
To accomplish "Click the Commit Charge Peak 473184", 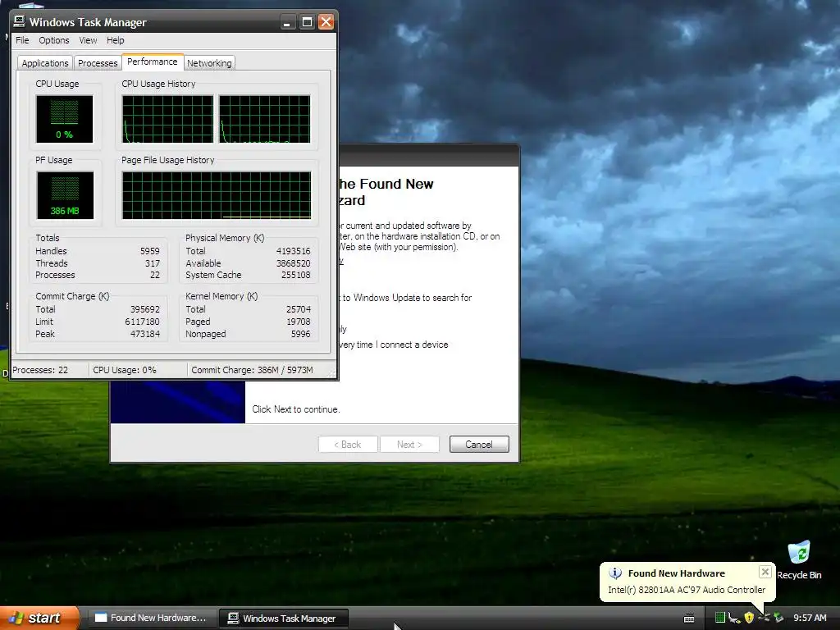I will (x=144, y=334).
